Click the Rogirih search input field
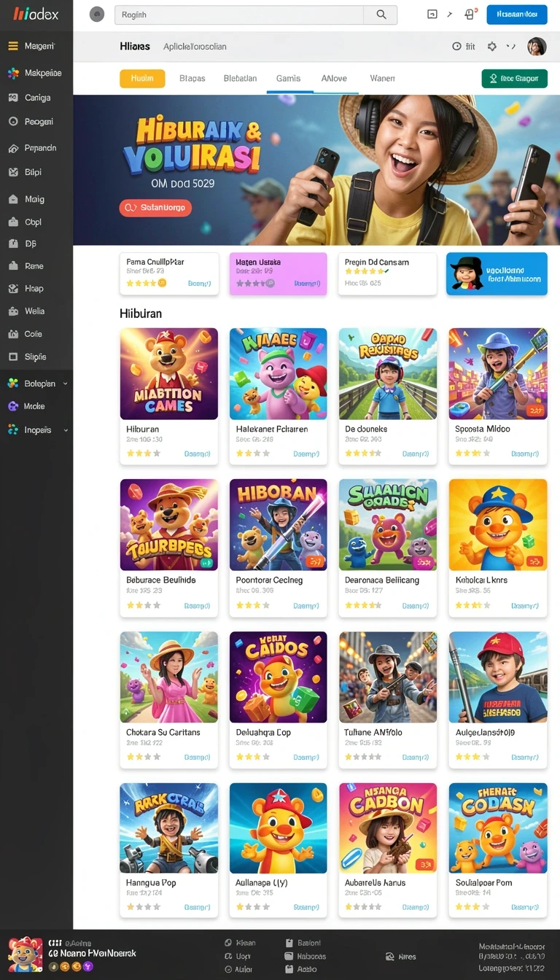Viewport: 560px width, 980px height. pyautogui.click(x=239, y=15)
